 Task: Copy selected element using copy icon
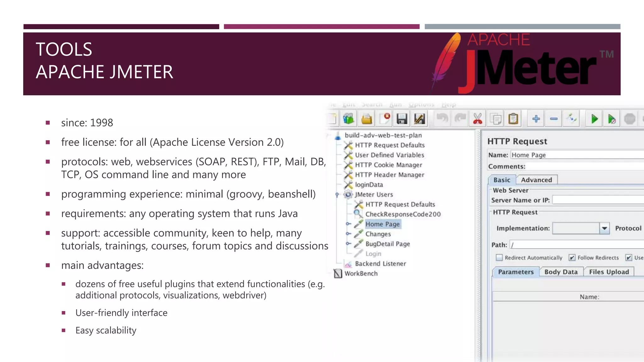(x=496, y=119)
